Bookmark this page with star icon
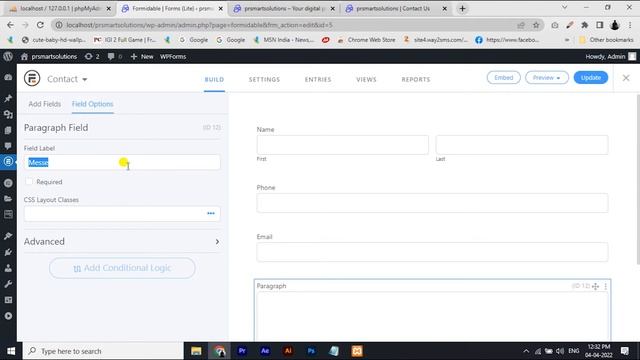The image size is (640, 360). [536, 25]
